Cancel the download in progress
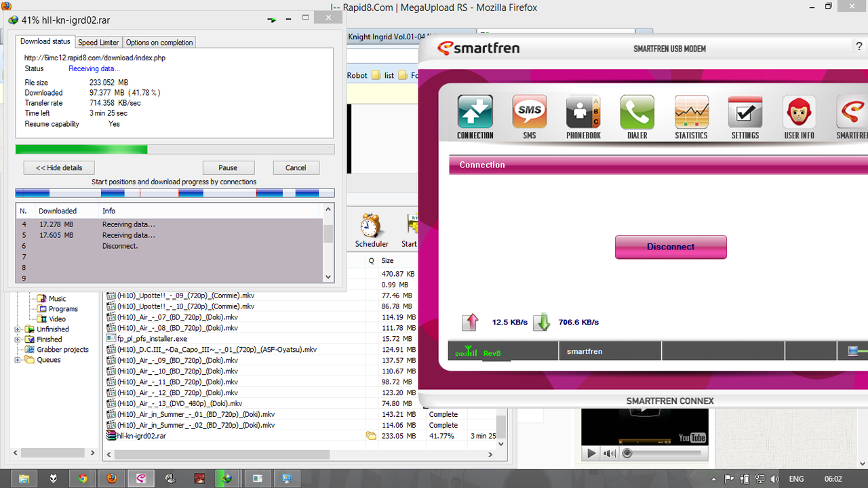This screenshot has width=868, height=488. pos(296,167)
